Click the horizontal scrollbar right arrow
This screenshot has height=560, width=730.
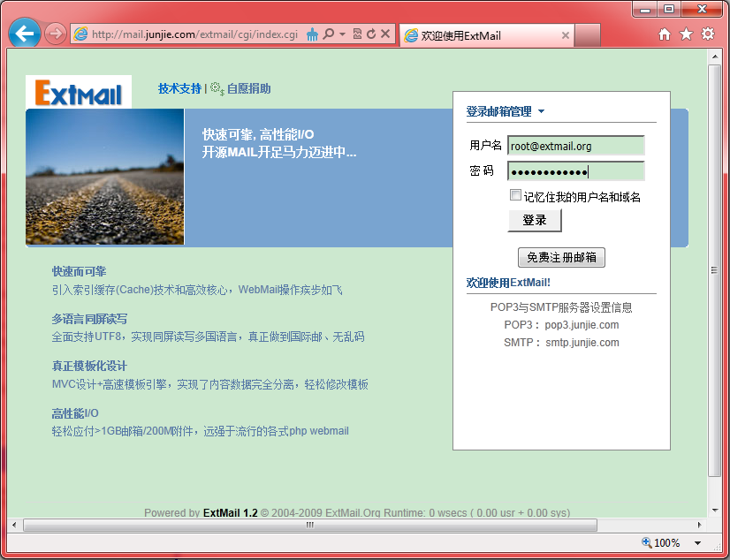pyautogui.click(x=699, y=526)
